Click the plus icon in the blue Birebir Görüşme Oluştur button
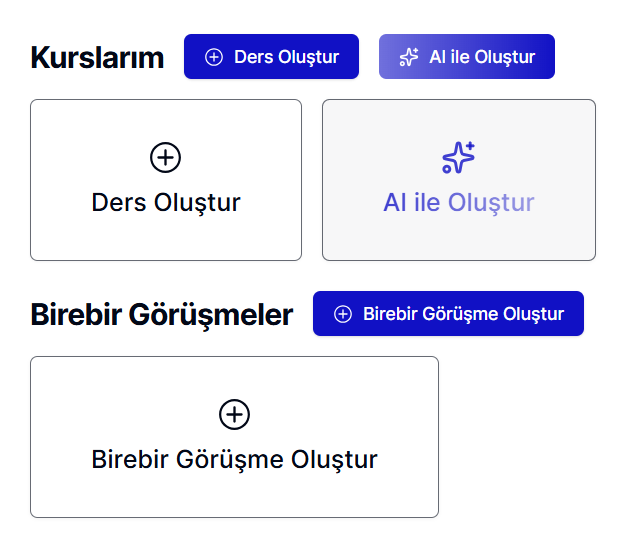The width and height of the screenshot is (638, 555). [342, 314]
